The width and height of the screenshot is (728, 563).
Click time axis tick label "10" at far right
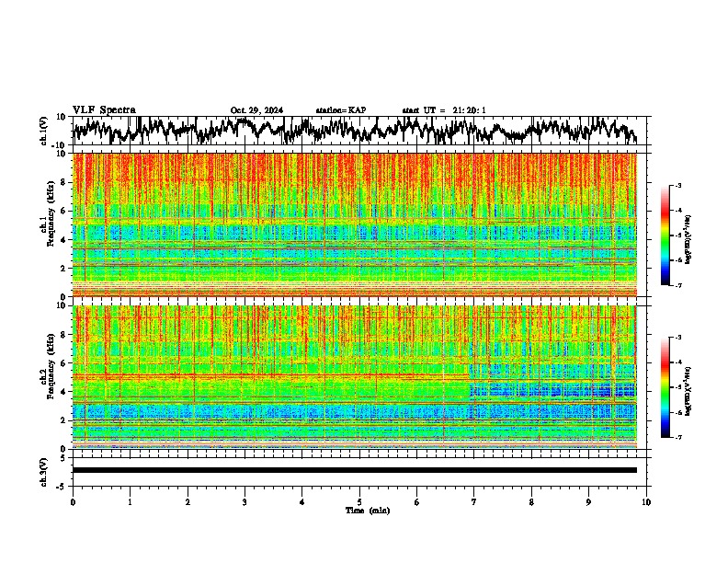(646, 502)
